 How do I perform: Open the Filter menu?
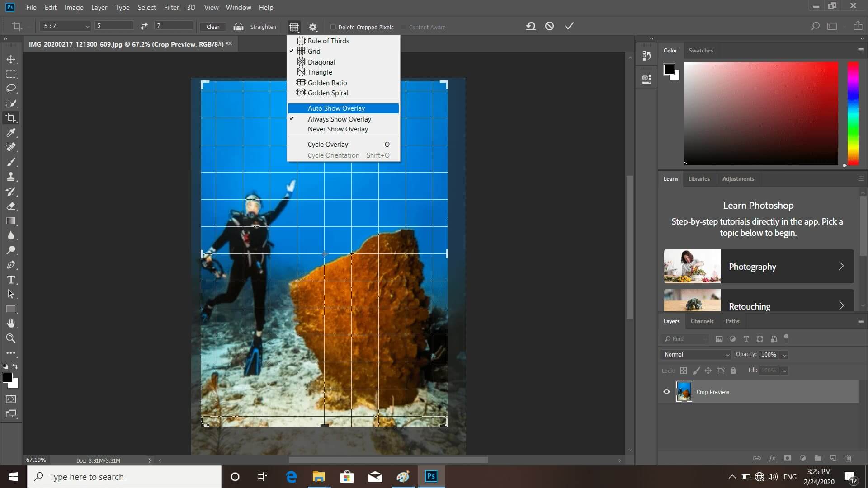[171, 7]
